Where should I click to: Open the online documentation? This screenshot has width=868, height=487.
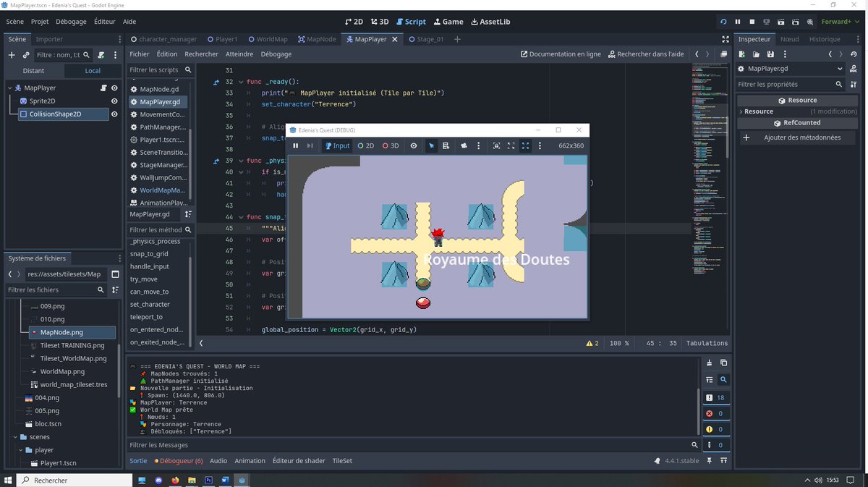pos(561,54)
